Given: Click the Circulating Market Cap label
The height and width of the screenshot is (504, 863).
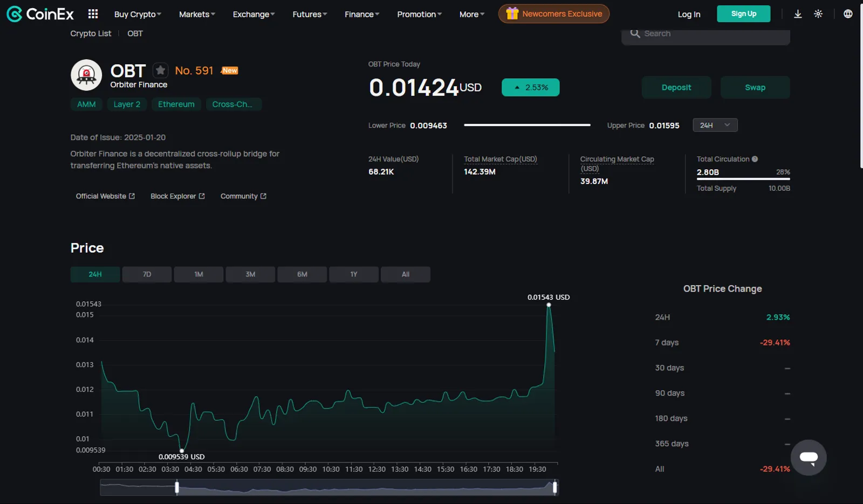Looking at the screenshot, I should coord(617,164).
